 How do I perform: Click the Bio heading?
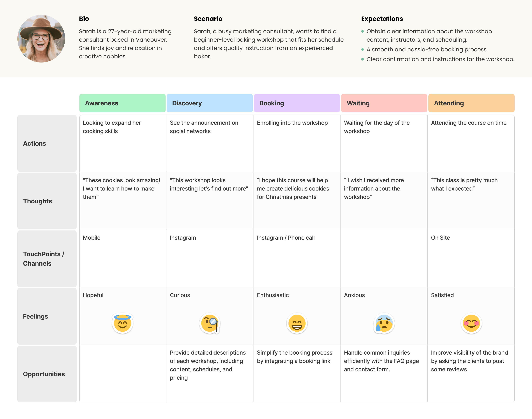click(x=84, y=19)
